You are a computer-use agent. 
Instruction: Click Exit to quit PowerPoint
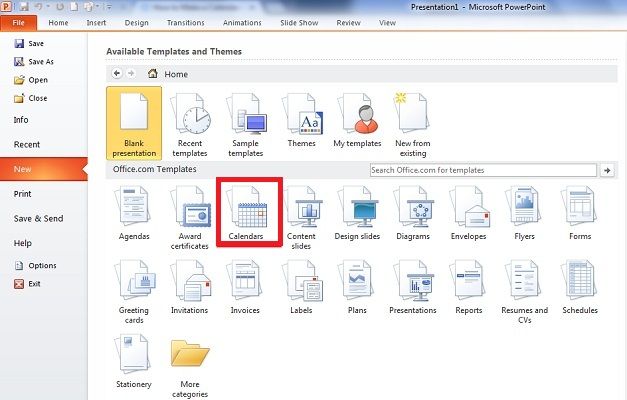[27, 284]
